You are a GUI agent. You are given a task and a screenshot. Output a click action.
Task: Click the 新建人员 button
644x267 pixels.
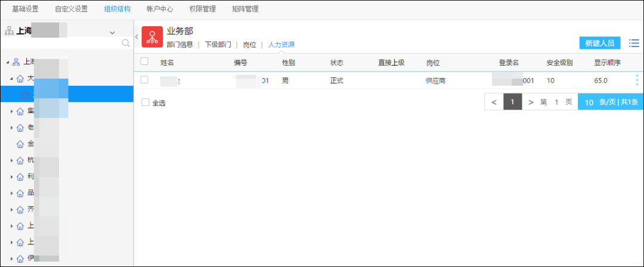600,43
